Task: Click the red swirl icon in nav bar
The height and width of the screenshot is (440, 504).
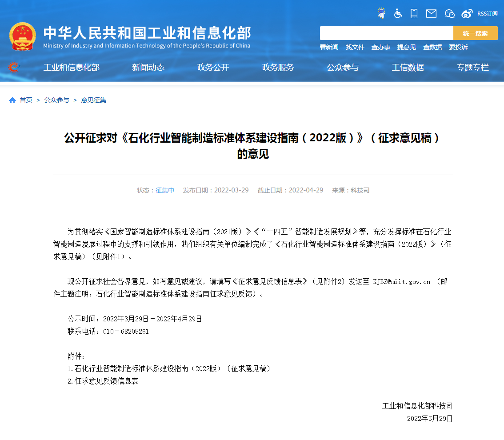Action: [13, 67]
